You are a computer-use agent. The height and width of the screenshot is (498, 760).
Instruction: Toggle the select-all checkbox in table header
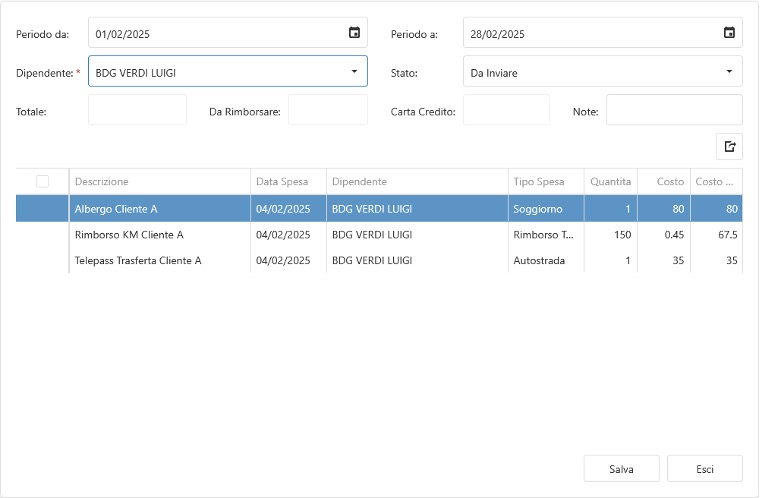tap(42, 181)
